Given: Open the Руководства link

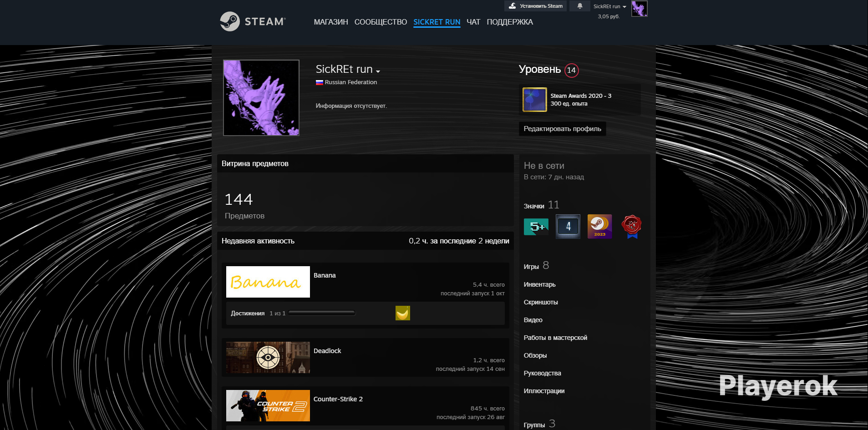Looking at the screenshot, I should click(x=543, y=373).
